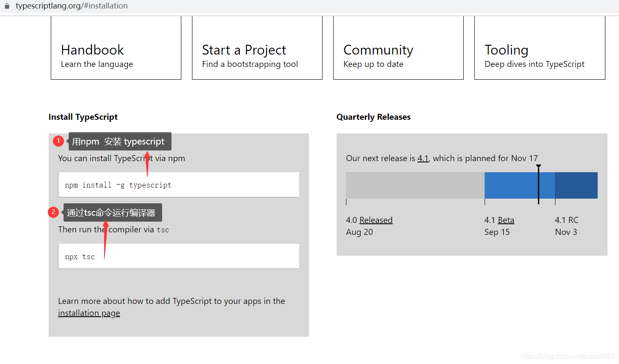Click 'Deep dives into TypeScript' subtitle
This screenshot has height=364, width=619.
point(535,64)
